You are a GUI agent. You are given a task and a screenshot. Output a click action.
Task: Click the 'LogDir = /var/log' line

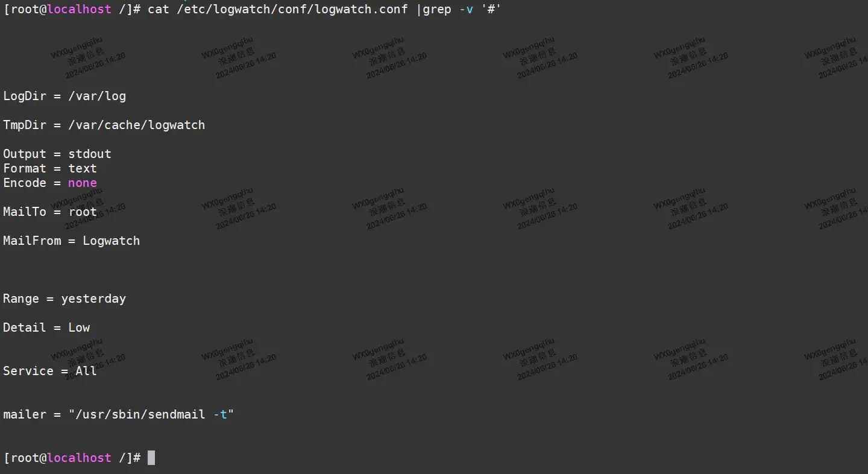tap(64, 96)
